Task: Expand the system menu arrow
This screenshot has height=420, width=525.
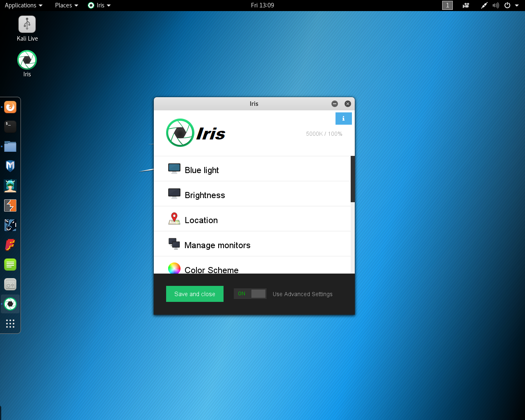Action: pos(517,5)
